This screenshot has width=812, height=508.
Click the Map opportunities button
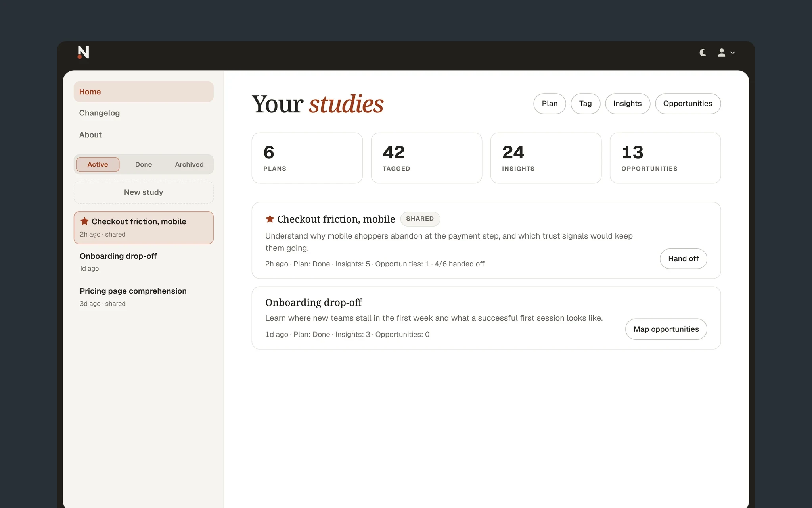tap(666, 329)
